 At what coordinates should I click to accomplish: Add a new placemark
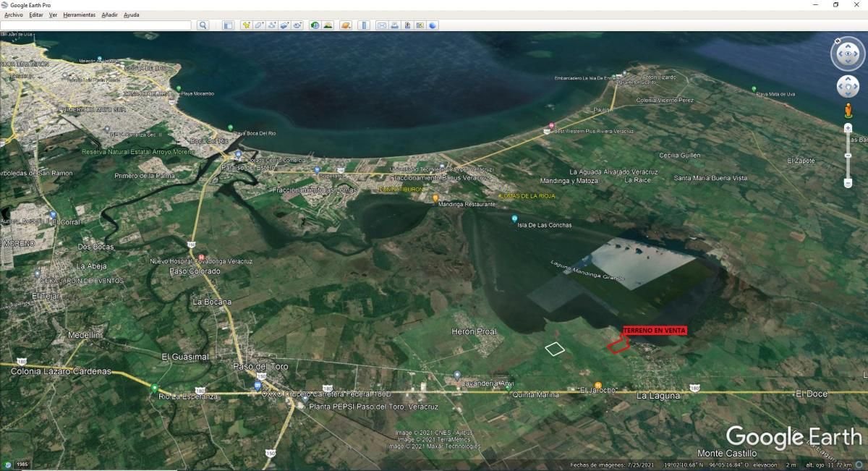[x=247, y=25]
